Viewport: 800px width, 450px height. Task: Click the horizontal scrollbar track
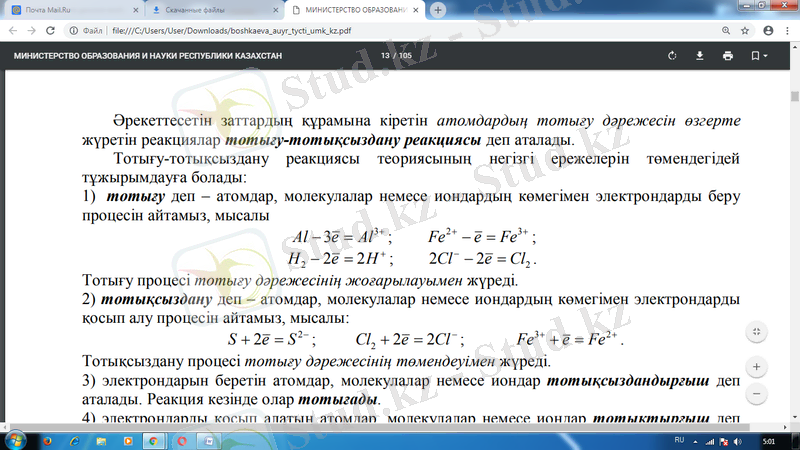tap(395, 427)
